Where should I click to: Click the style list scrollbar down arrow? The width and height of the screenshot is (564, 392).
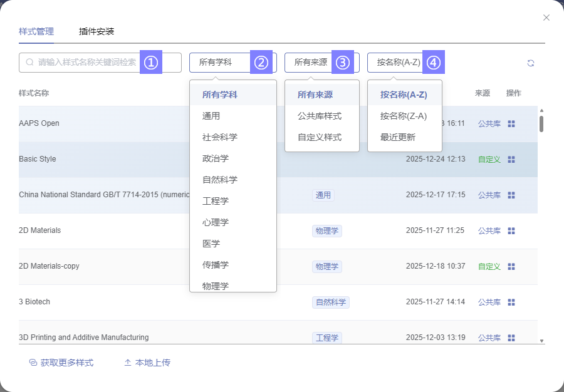tap(541, 341)
